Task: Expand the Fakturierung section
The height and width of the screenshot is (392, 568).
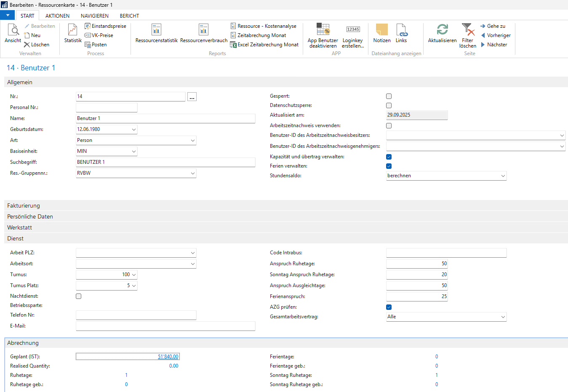Action: pyautogui.click(x=24, y=206)
